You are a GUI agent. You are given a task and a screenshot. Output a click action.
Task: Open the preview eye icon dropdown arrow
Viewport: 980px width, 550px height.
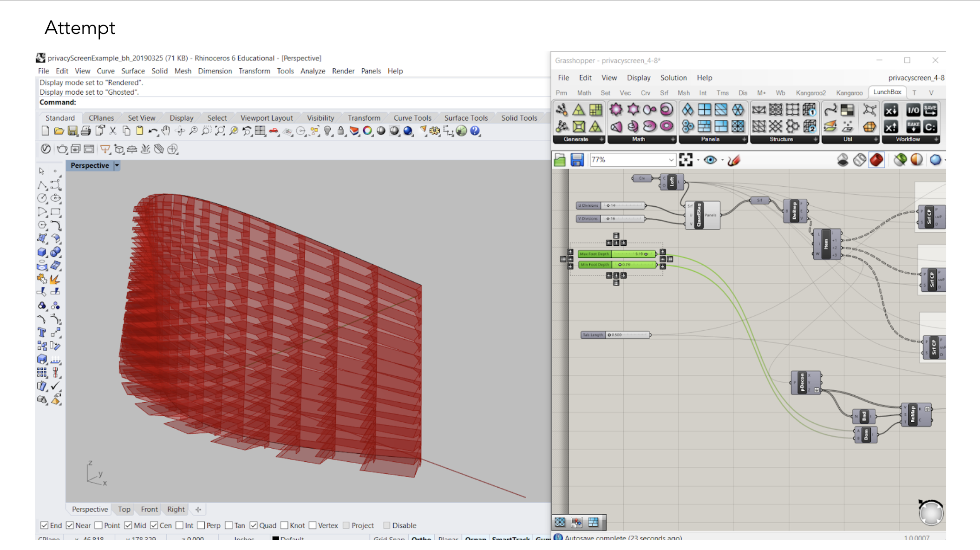click(x=722, y=160)
